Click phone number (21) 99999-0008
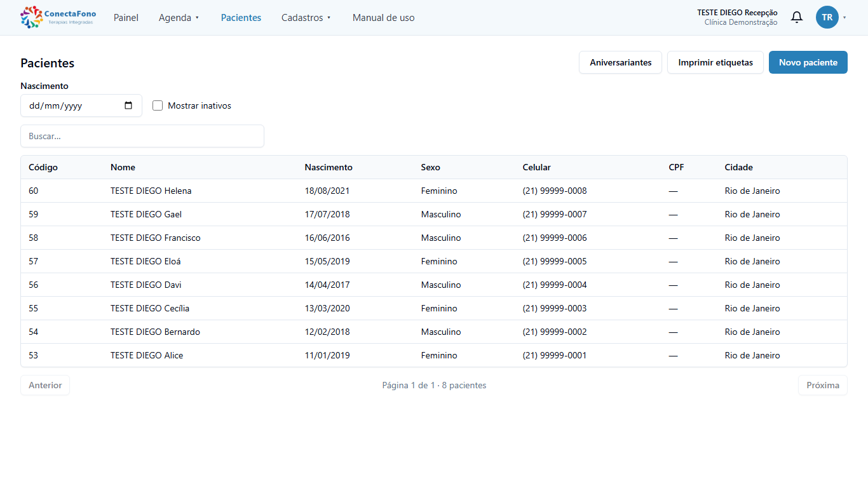The width and height of the screenshot is (868, 488). 555,191
